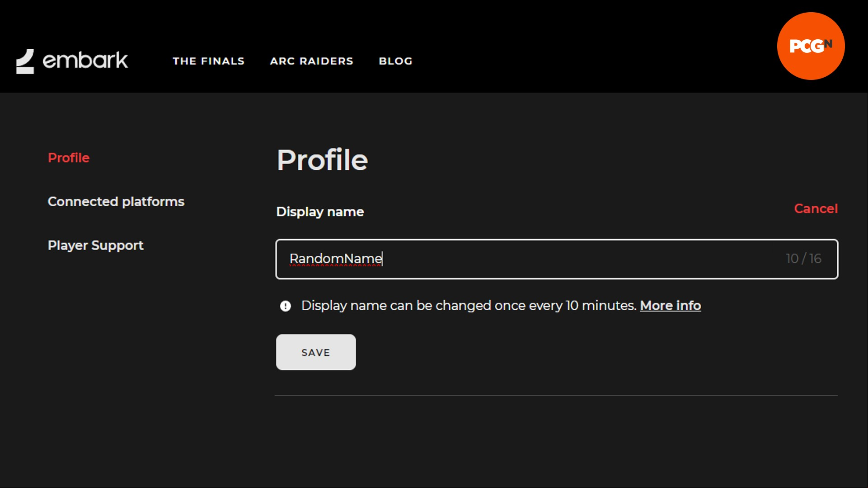Image resolution: width=868 pixels, height=488 pixels.
Task: Open THE FINALS navigation item
Action: [x=209, y=61]
